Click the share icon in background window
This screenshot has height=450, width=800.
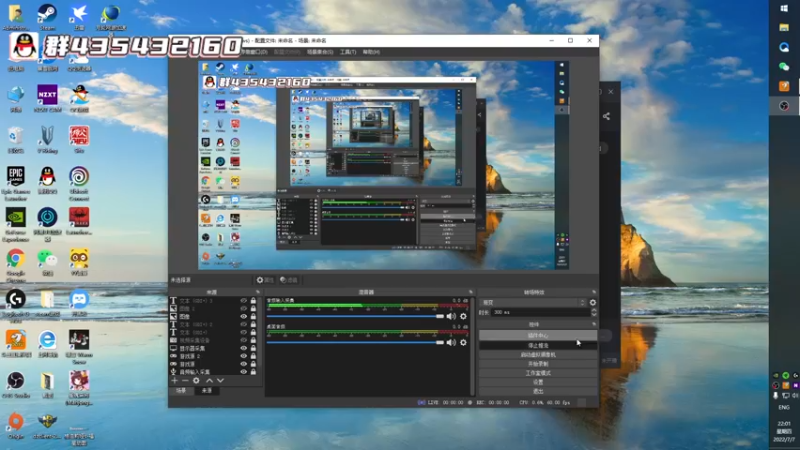(x=606, y=116)
